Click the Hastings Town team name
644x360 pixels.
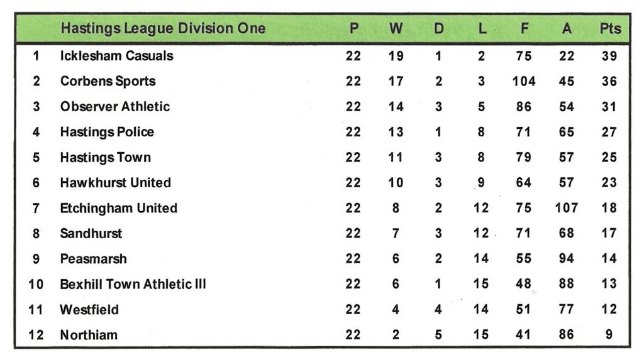tap(106, 157)
